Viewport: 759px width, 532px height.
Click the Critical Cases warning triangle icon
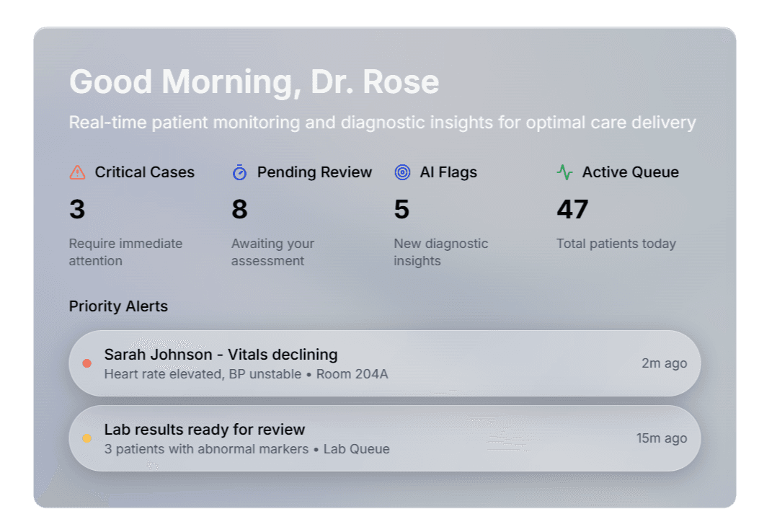pos(77,172)
